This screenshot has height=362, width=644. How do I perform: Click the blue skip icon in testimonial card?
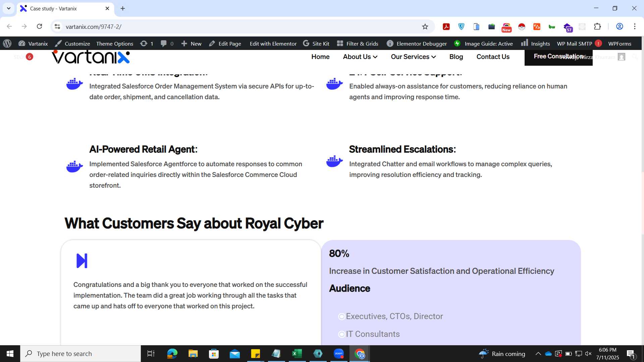pos(82,261)
